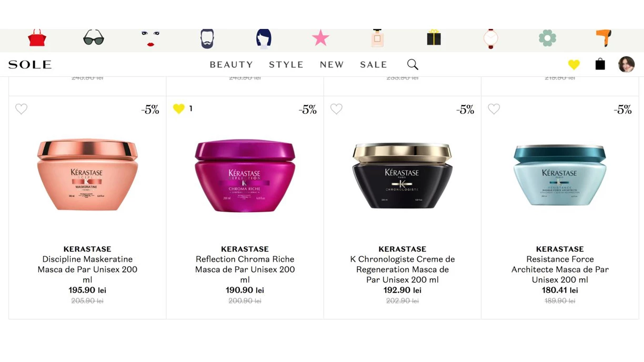The width and height of the screenshot is (644, 362).
Task: Open K Chronologiste Creme de Regeneration link
Action: coord(402,269)
